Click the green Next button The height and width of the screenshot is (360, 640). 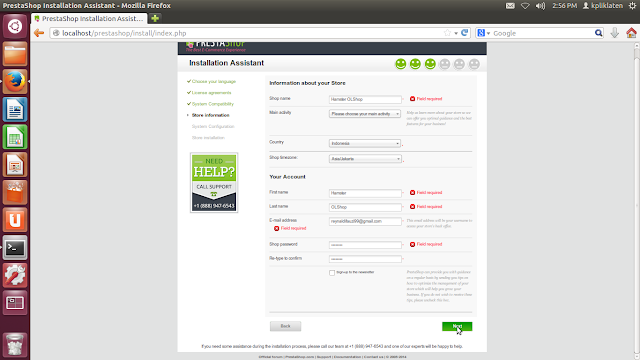(457, 326)
